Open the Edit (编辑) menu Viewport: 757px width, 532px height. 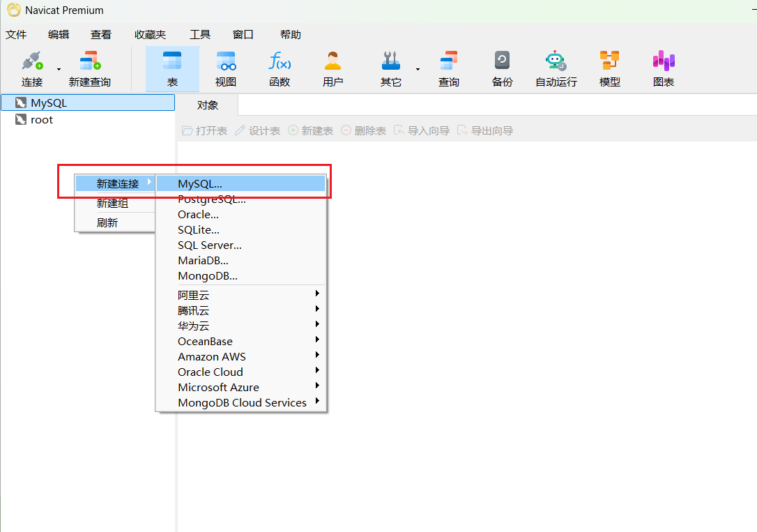(x=59, y=35)
